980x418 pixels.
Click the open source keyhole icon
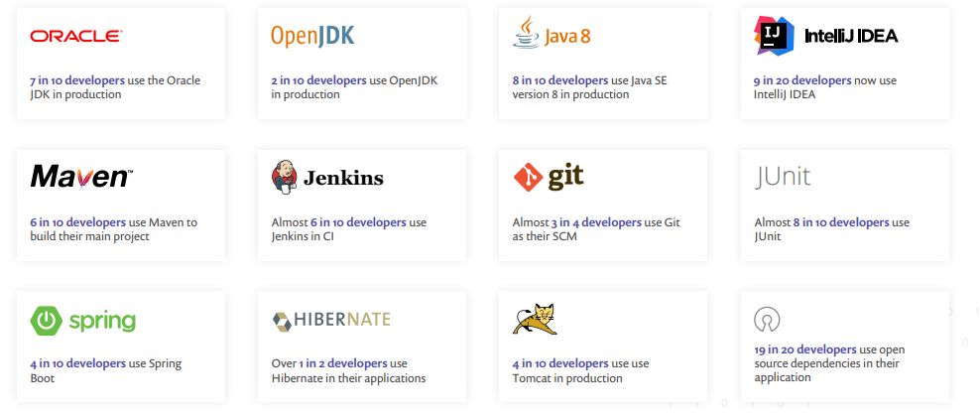point(767,319)
